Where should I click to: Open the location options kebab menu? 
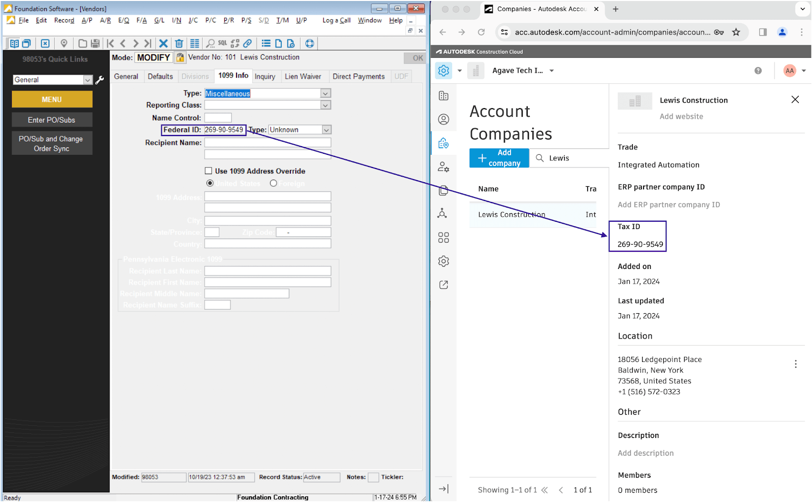pyautogui.click(x=796, y=364)
